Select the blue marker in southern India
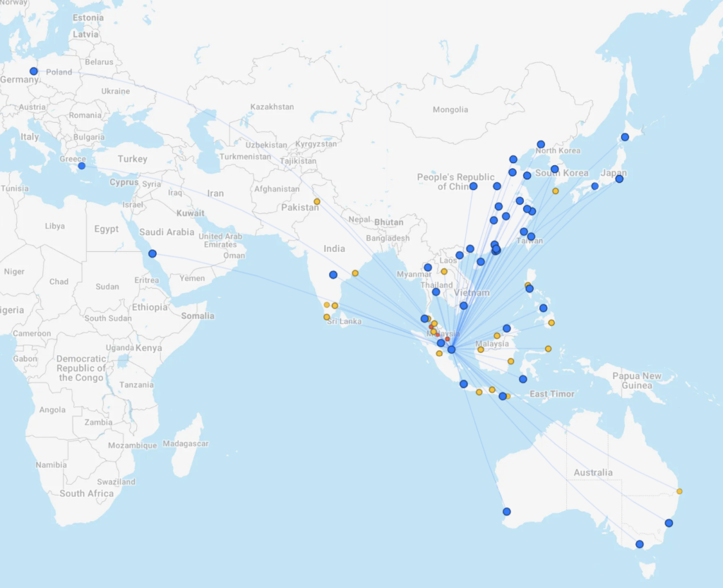 tap(333, 275)
